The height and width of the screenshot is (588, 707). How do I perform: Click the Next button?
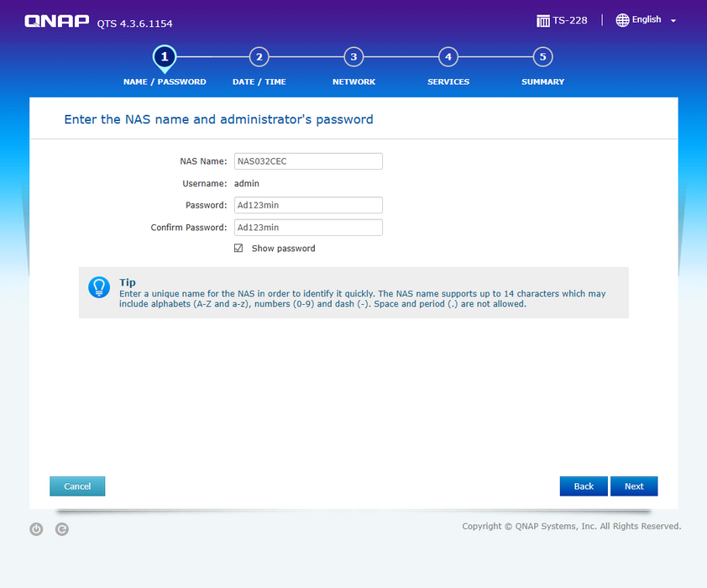click(x=634, y=486)
